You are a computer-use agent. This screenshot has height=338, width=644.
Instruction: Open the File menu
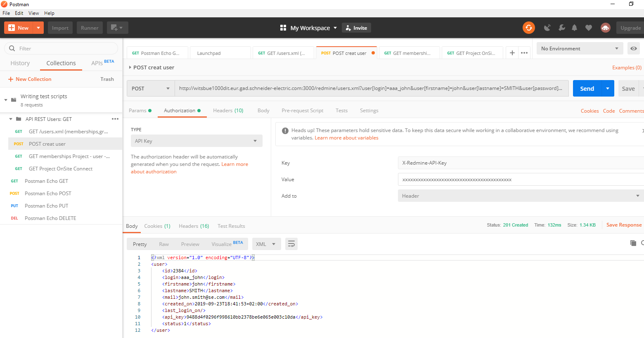(x=6, y=13)
